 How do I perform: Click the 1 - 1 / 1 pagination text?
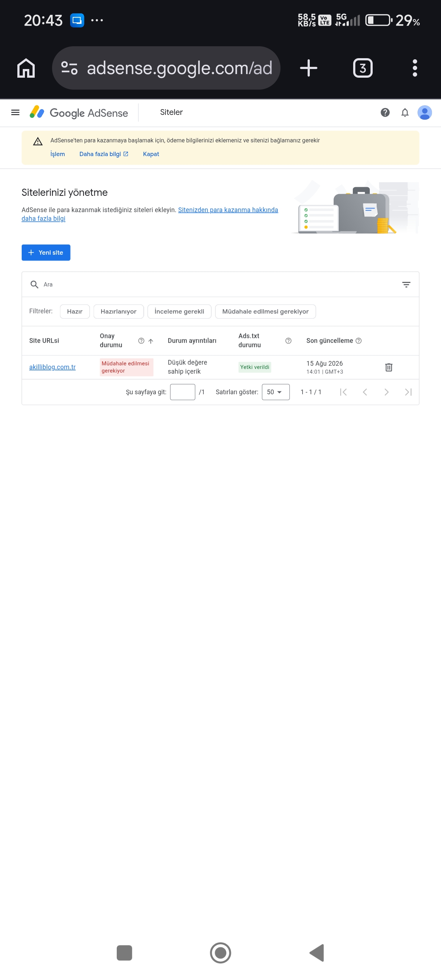(x=311, y=392)
